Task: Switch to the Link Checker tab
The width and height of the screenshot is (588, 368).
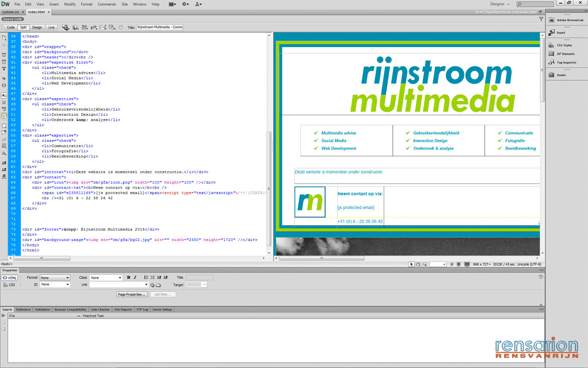Action: pyautogui.click(x=100, y=310)
